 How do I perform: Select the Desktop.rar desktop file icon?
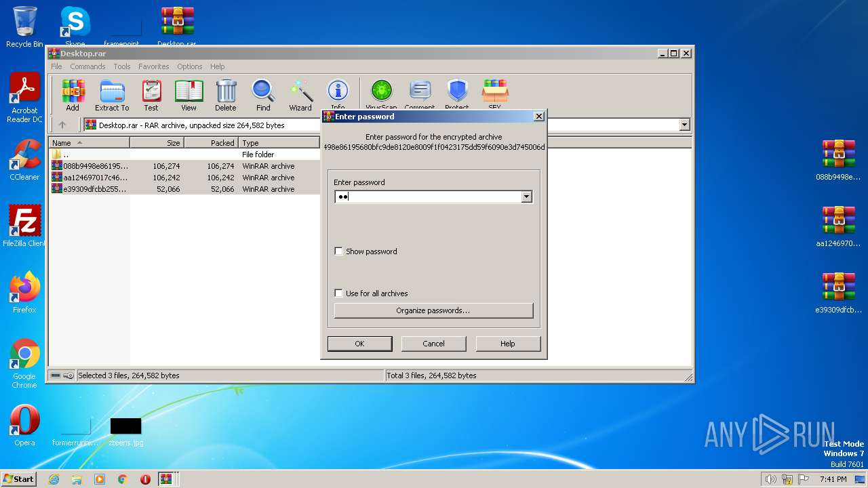coord(177,27)
